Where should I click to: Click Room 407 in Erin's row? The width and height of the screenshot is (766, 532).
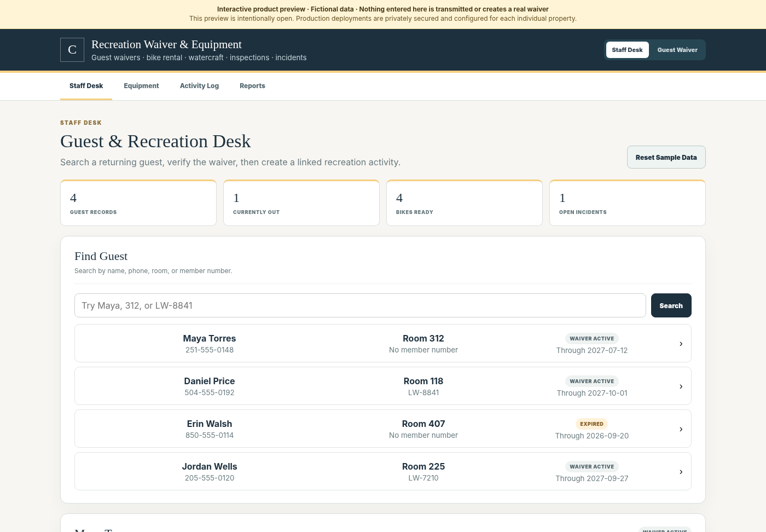(423, 424)
